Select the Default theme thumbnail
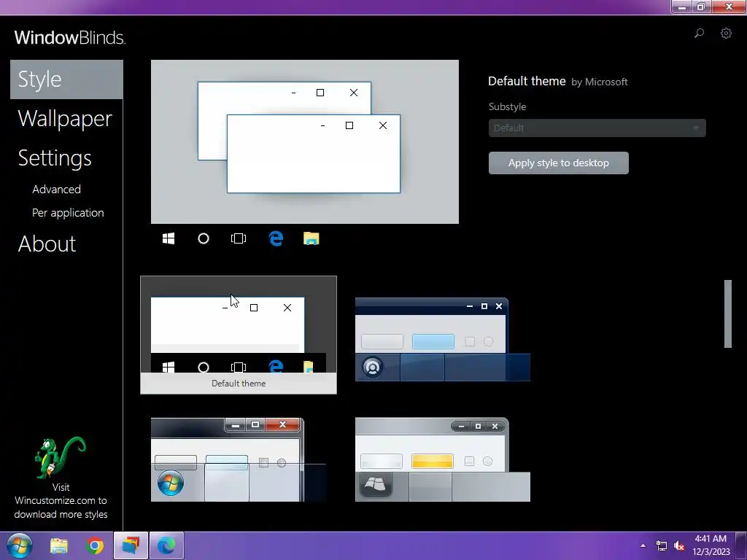Viewport: 747px width, 560px height. click(239, 335)
